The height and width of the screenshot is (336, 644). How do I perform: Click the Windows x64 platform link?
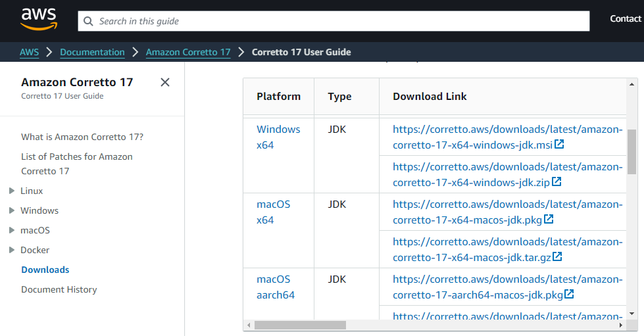pyautogui.click(x=278, y=137)
